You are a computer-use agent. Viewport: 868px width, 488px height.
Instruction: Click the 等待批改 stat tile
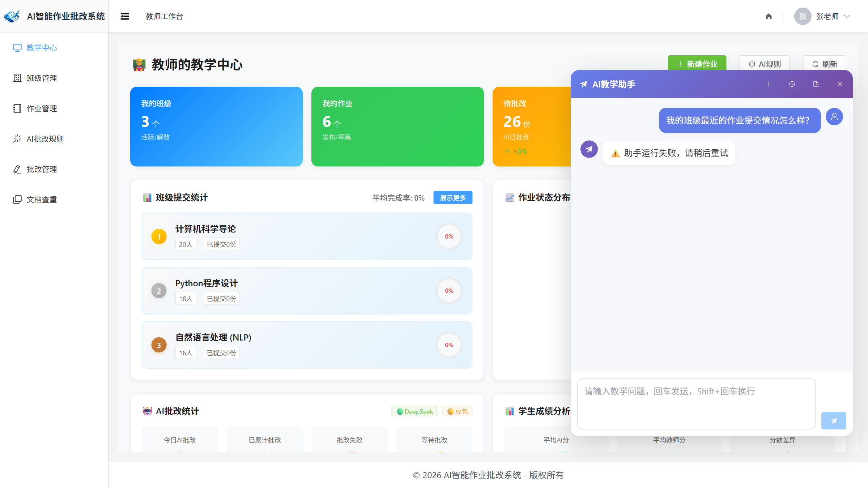tap(434, 440)
